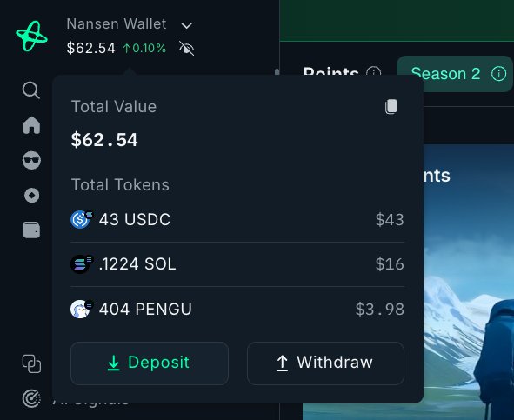
Task: Select the 404 PENGU token row
Action: [237, 310]
